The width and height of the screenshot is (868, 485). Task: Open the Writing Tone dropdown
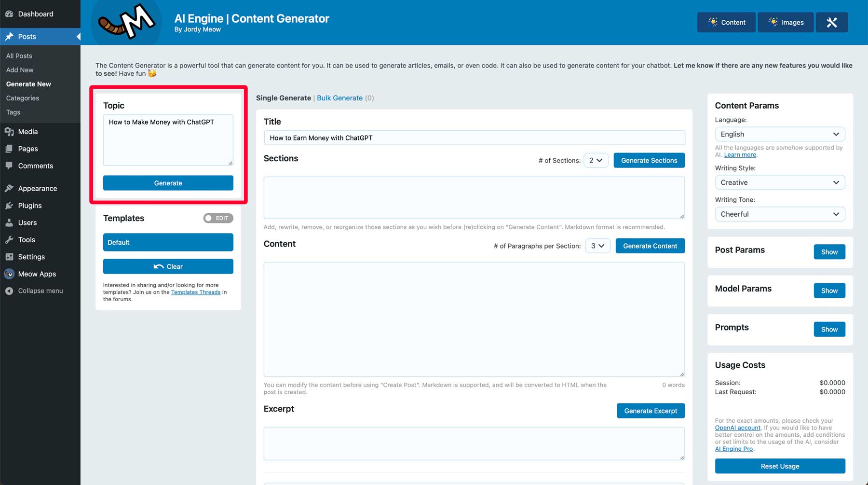(779, 214)
